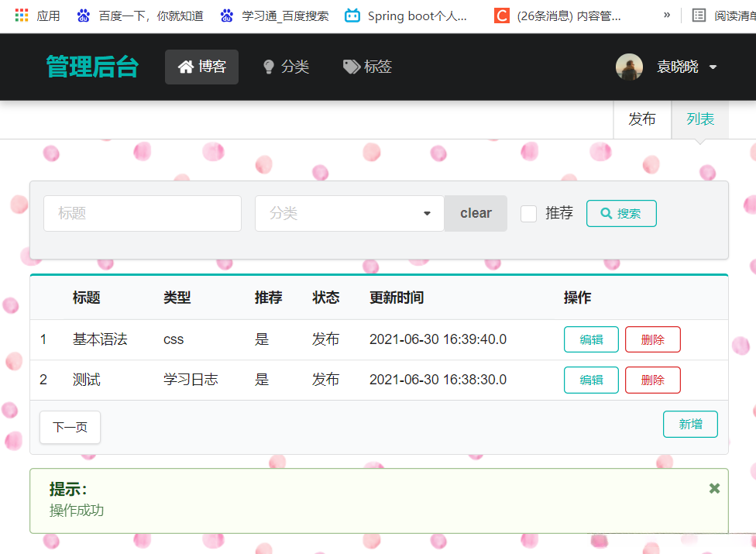The height and width of the screenshot is (554, 756).
Task: Open the 阅读清单 reading list
Action: (724, 16)
